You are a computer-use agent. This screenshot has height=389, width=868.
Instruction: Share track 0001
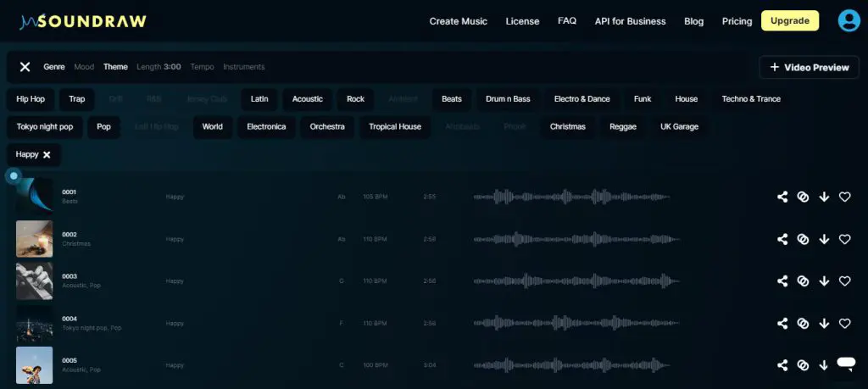pos(782,197)
